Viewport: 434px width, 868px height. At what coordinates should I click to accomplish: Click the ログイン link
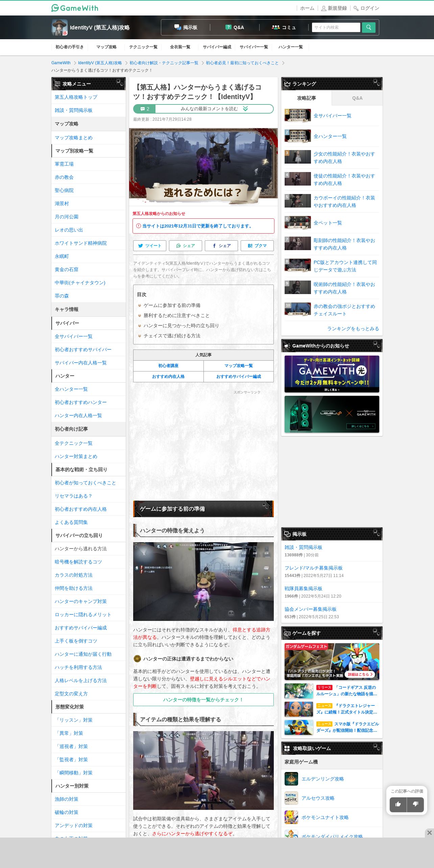366,8
